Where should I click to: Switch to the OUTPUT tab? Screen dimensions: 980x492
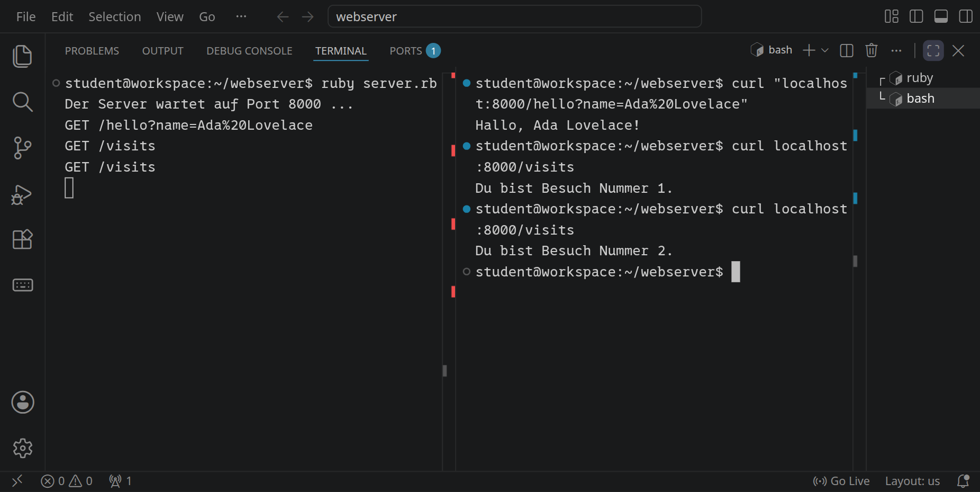point(162,51)
